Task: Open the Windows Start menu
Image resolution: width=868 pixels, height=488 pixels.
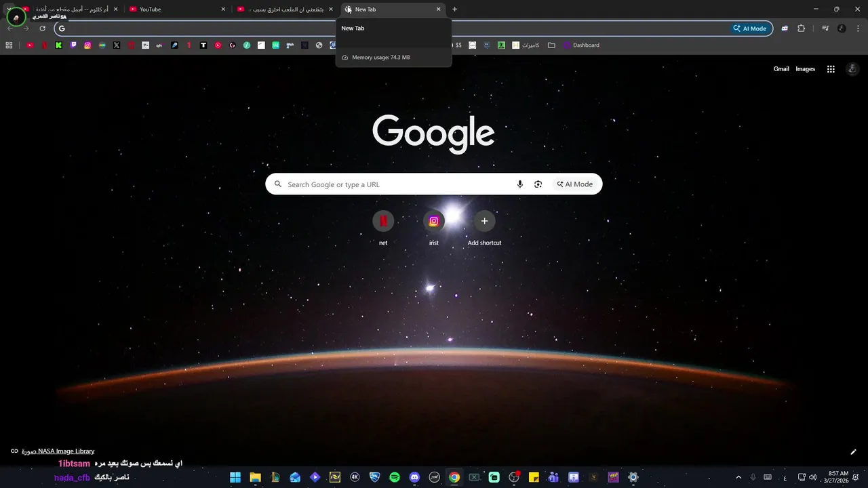Action: pyautogui.click(x=235, y=477)
